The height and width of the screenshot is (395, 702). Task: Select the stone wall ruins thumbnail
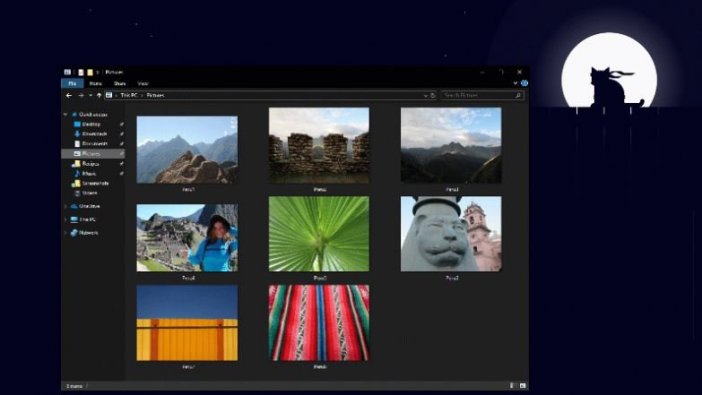(319, 145)
